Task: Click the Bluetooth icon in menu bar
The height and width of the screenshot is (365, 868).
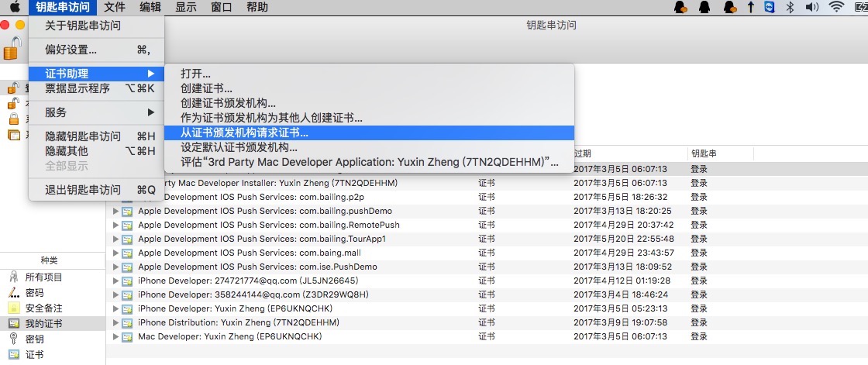Action: pos(790,7)
